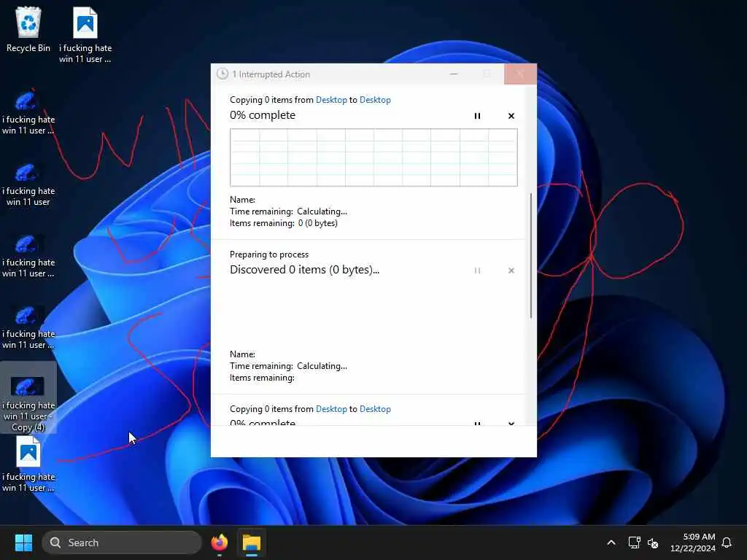747x560 pixels.
Task: Click source 'Desktop' link in first copy operation
Action: click(331, 99)
